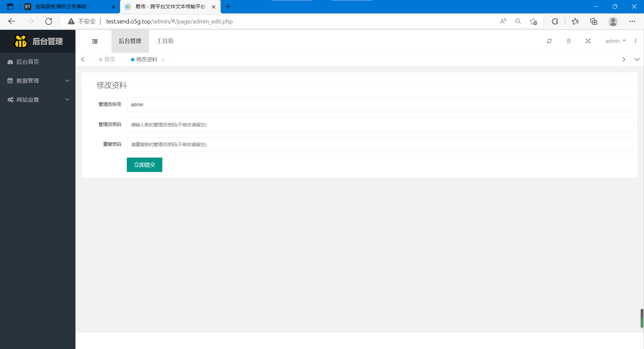This screenshot has width=644, height=349.
Task: Click the 立即提交 submit button
Action: pyautogui.click(x=145, y=165)
